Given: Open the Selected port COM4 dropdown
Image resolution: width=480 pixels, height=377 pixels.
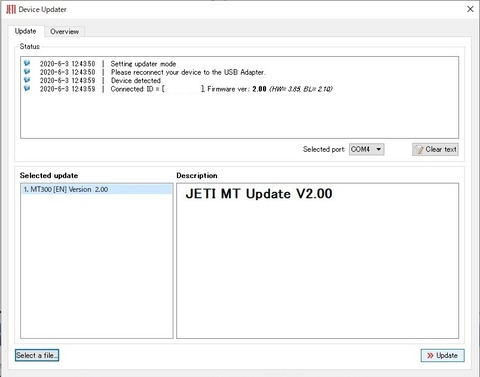Looking at the screenshot, I should pos(366,149).
